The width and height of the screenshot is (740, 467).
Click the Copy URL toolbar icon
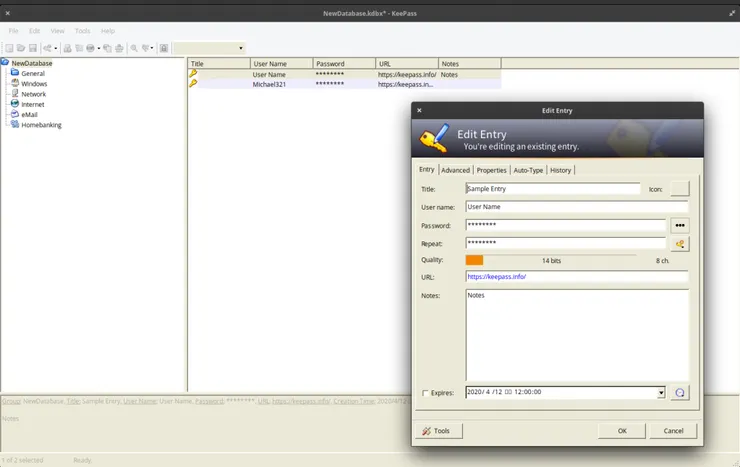[x=108, y=48]
